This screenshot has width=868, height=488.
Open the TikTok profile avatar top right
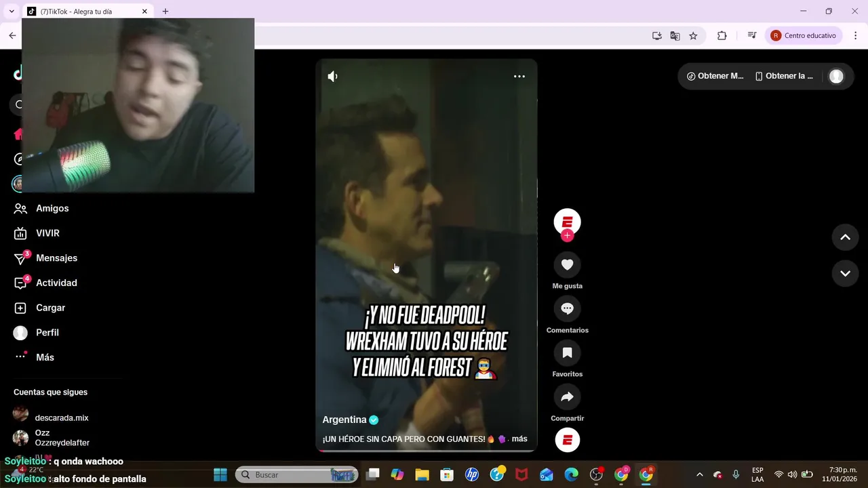tap(836, 76)
